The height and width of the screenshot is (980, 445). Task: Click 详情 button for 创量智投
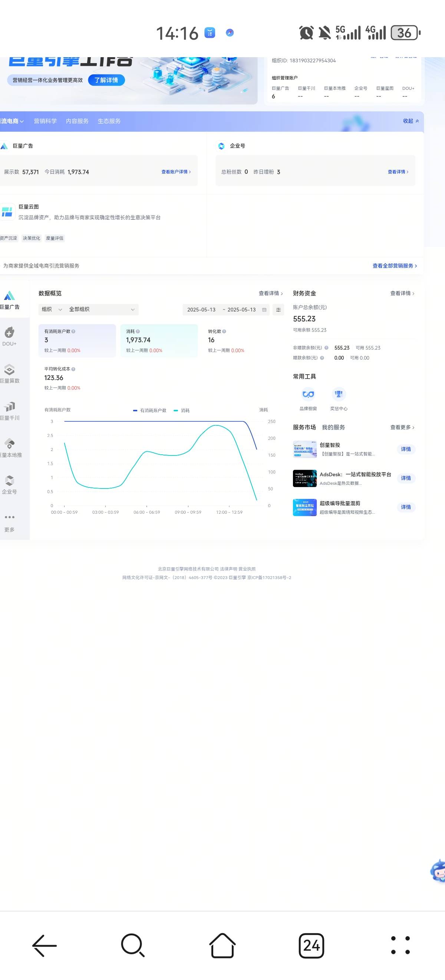click(406, 449)
